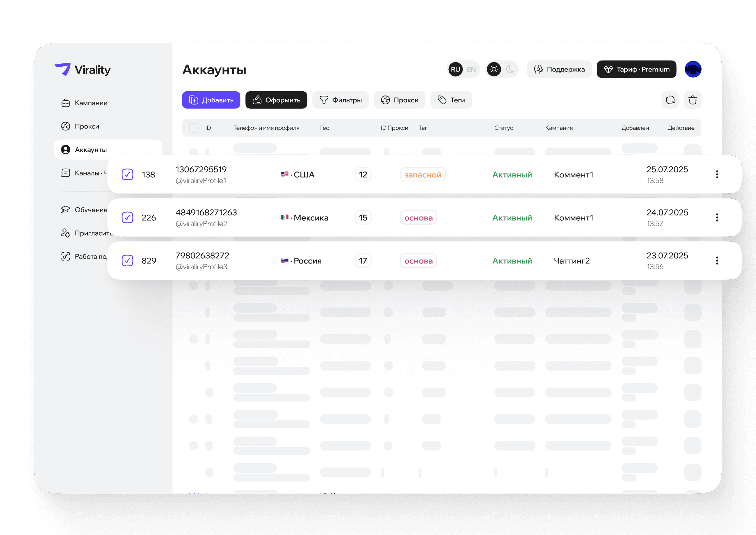756x535 pixels.
Task: Open Прокси from the toolbar
Action: [400, 100]
